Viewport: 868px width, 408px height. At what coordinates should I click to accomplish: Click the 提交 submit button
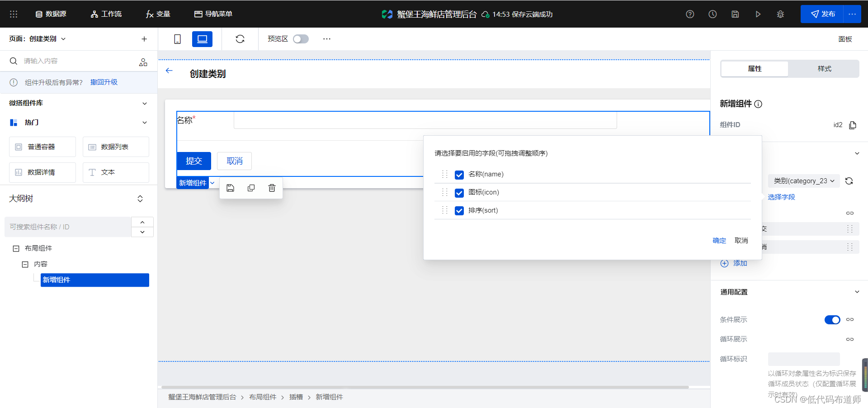(194, 161)
